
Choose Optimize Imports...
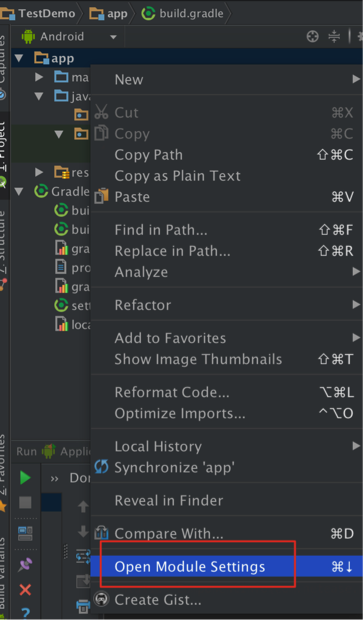pyautogui.click(x=227, y=413)
